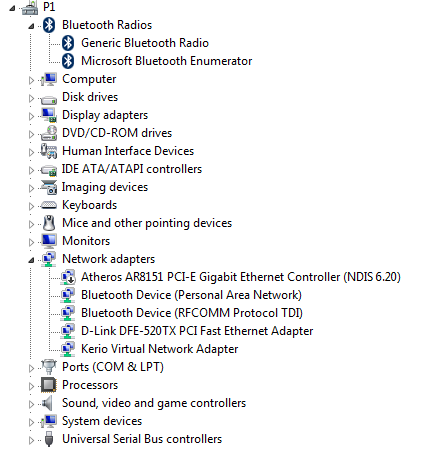Click the Atheros AR8151 adapter icon
The width and height of the screenshot is (443, 473).
[x=68, y=277]
